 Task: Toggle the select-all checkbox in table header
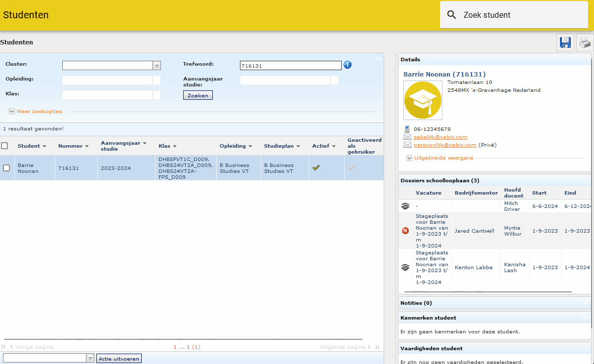[x=4, y=146]
